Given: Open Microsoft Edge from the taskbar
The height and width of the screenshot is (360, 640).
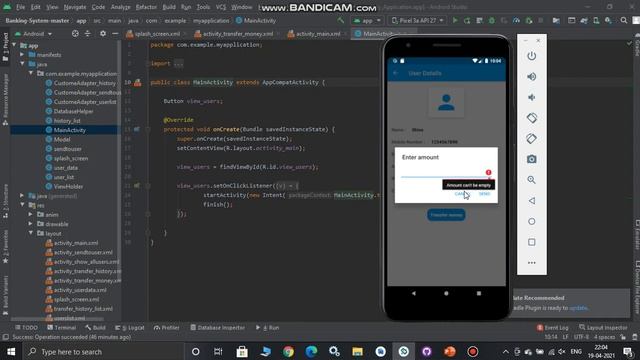Looking at the screenshot, I should (311, 351).
